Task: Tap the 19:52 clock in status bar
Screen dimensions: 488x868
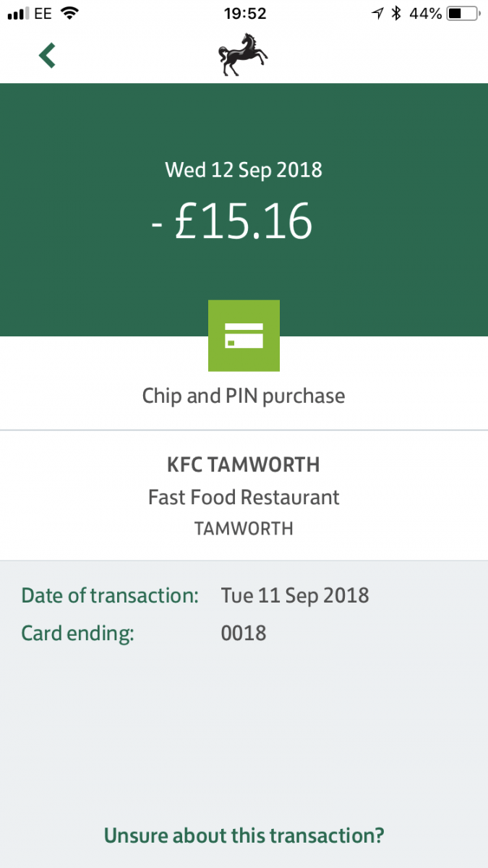Action: (244, 14)
